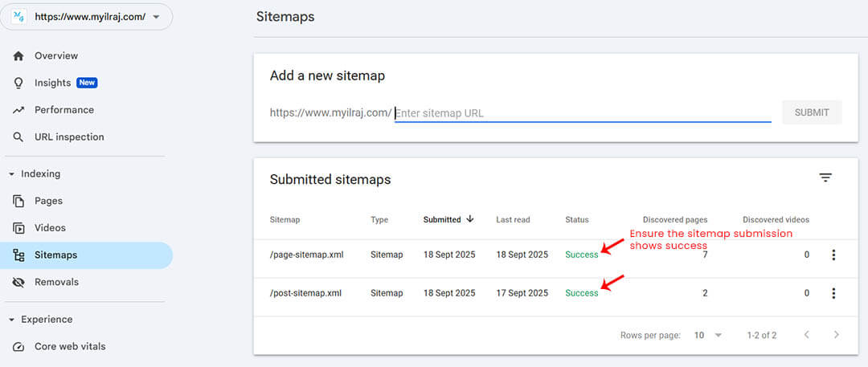The height and width of the screenshot is (367, 868).
Task: Click the URL inspection magnifier icon
Action: pyautogui.click(x=18, y=137)
